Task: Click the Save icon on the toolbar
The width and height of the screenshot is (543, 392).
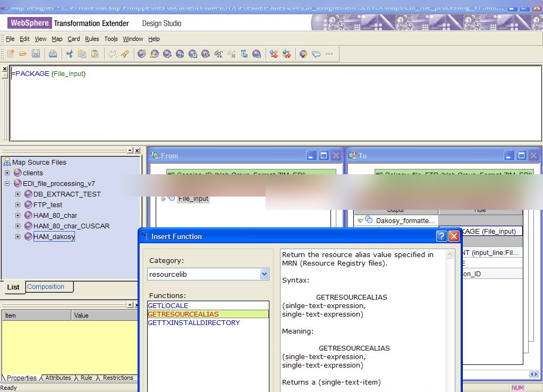Action: pos(36,54)
